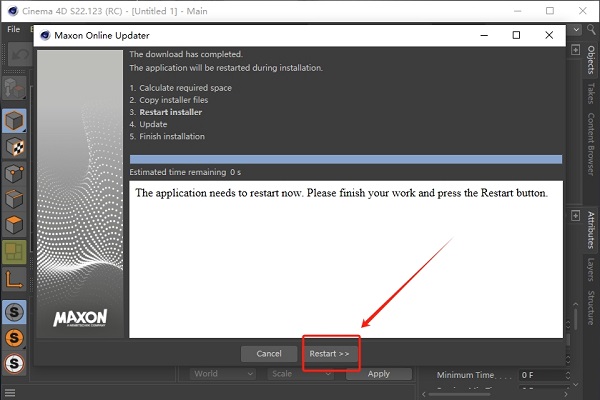Click the right arrow of horizontal scrollbar
This screenshot has width=600, height=400.
click(566, 394)
